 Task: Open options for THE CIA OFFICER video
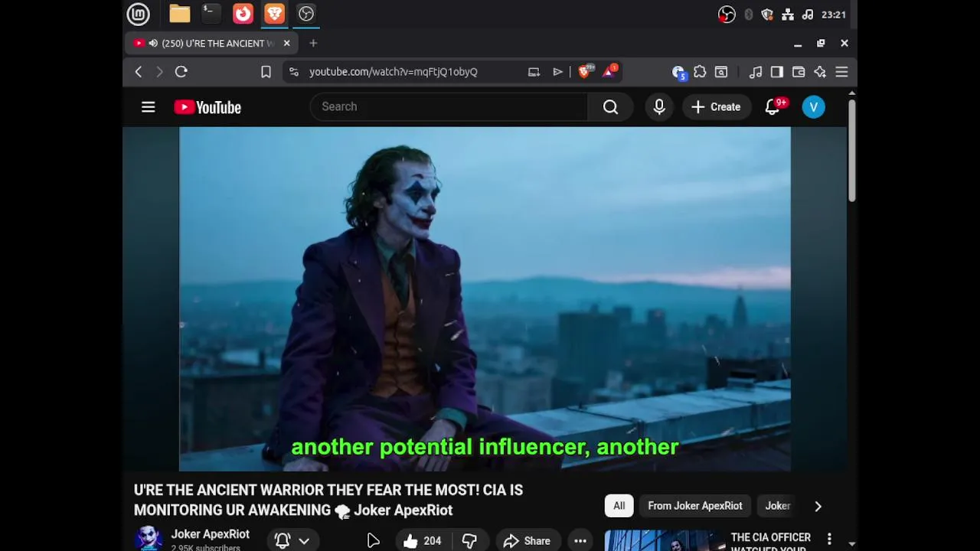829,540
